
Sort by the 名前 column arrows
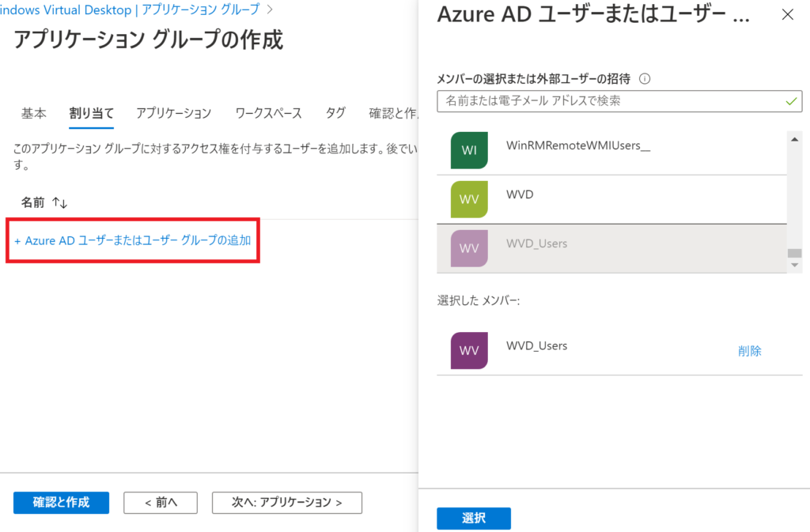point(60,203)
